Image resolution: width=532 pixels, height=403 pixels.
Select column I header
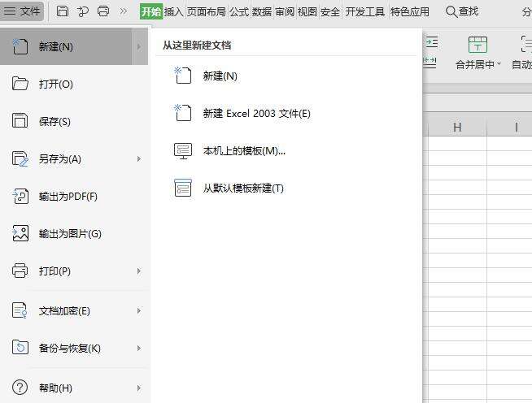coord(516,127)
